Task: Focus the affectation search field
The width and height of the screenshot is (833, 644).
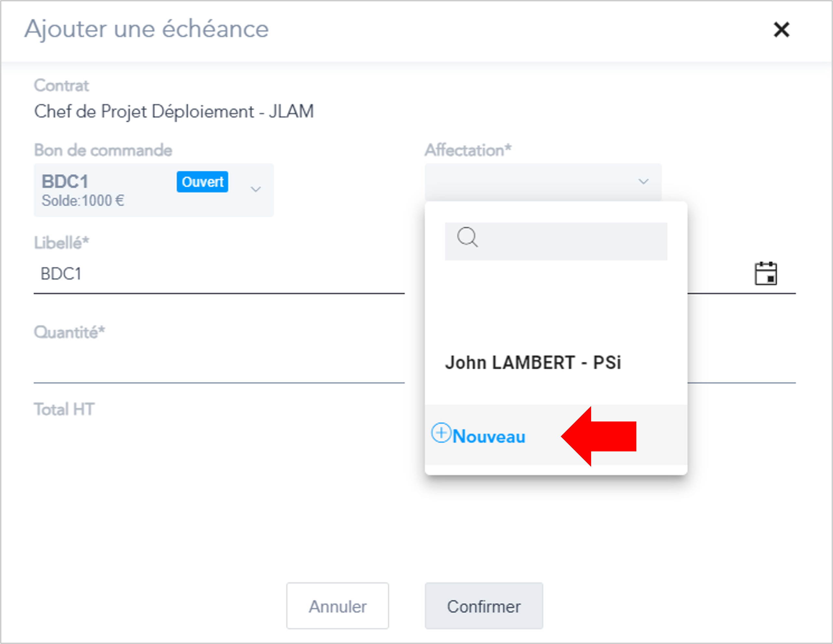Action: pos(556,241)
